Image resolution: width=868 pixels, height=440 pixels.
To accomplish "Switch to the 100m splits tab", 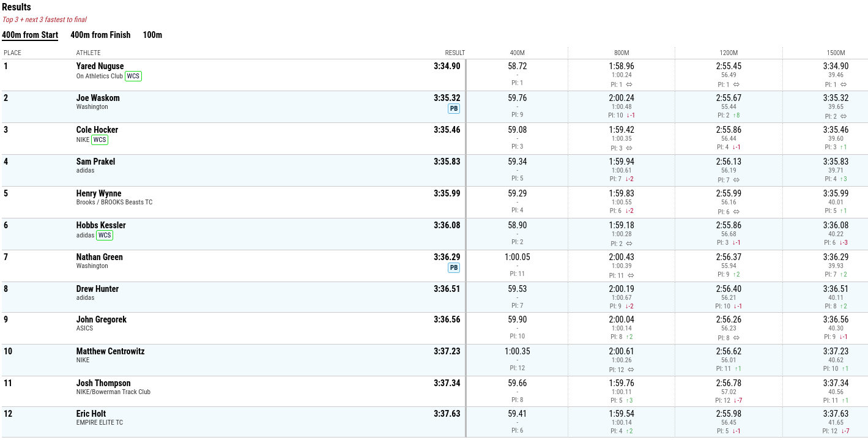I will pyautogui.click(x=152, y=35).
